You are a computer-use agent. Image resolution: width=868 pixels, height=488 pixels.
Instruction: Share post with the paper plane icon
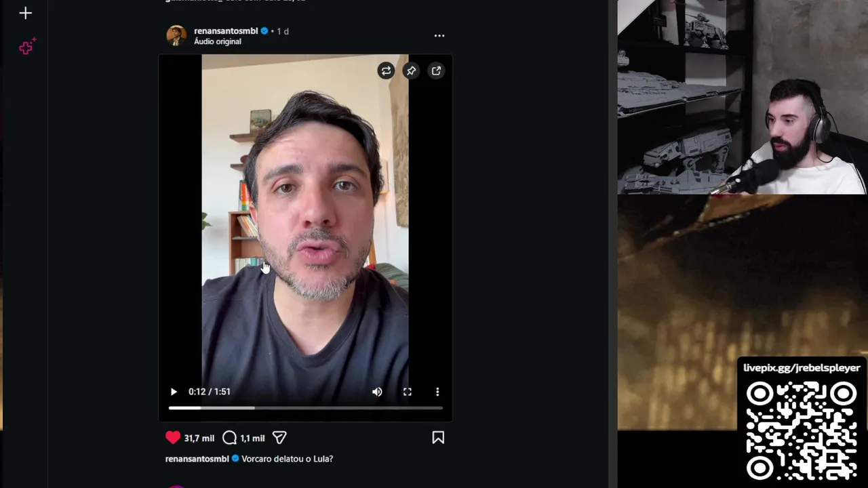pos(279,438)
